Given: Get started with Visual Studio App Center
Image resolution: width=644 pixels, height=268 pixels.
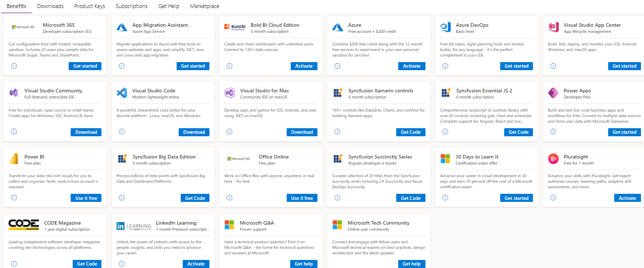Looking at the screenshot, I should click(x=625, y=66).
